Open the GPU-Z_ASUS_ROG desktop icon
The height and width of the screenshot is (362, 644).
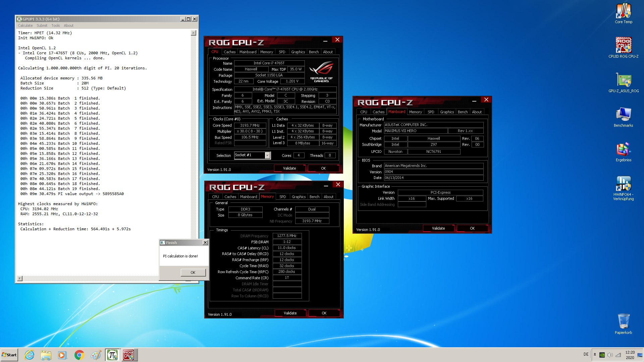tap(624, 82)
